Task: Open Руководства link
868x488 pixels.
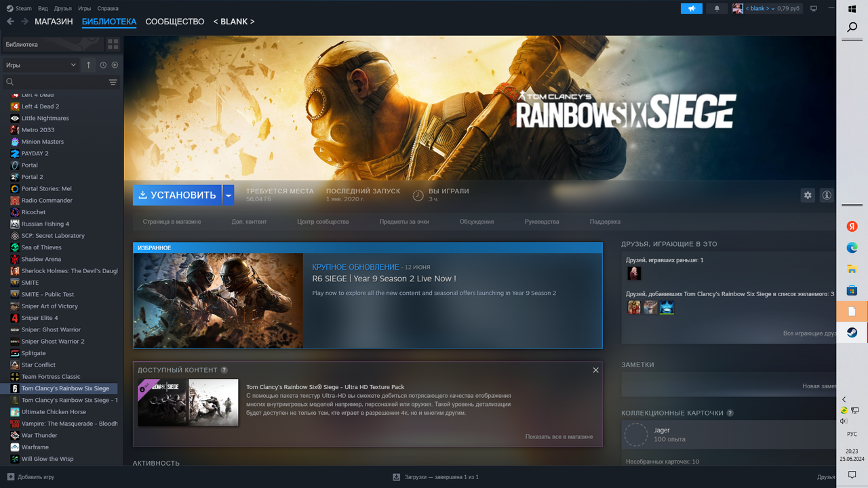Action: (x=542, y=222)
